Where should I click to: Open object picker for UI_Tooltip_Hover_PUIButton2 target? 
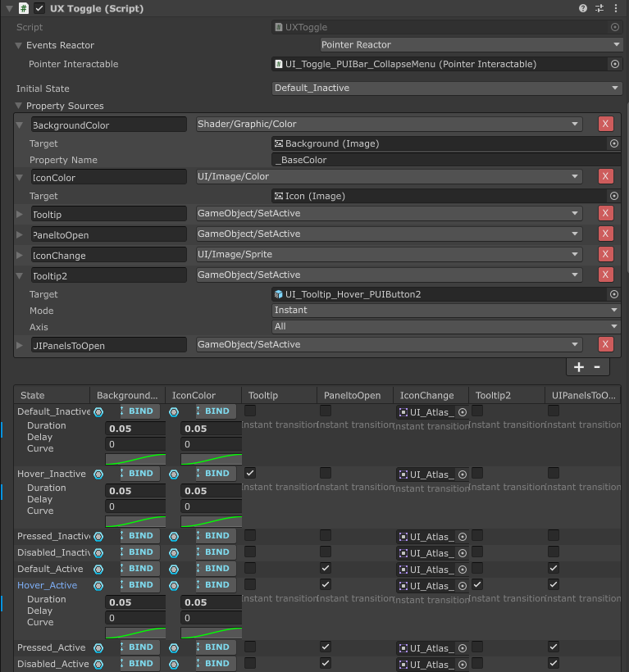[x=614, y=294]
